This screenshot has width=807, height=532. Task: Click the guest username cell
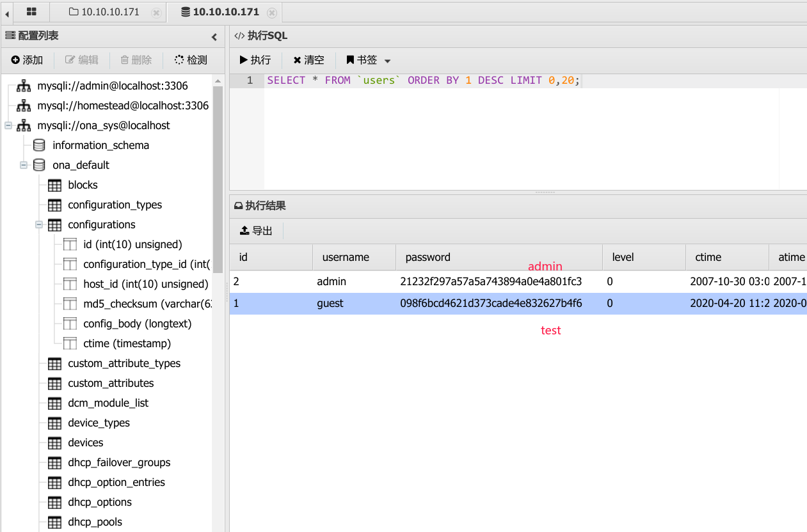(x=354, y=303)
